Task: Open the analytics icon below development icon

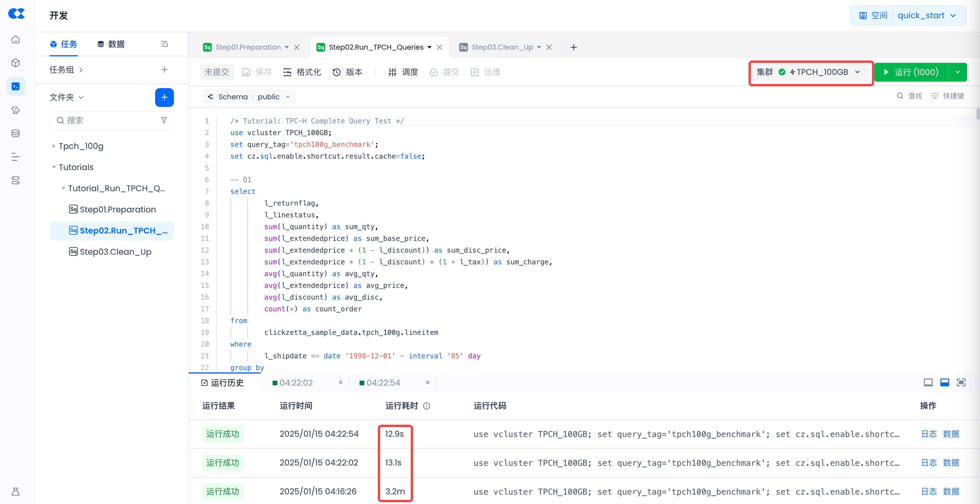Action: [16, 110]
